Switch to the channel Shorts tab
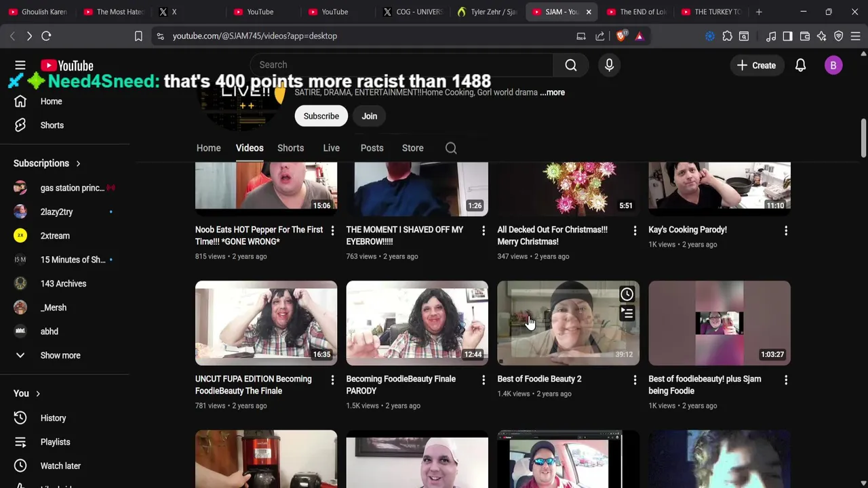This screenshot has width=868, height=488. [x=290, y=148]
